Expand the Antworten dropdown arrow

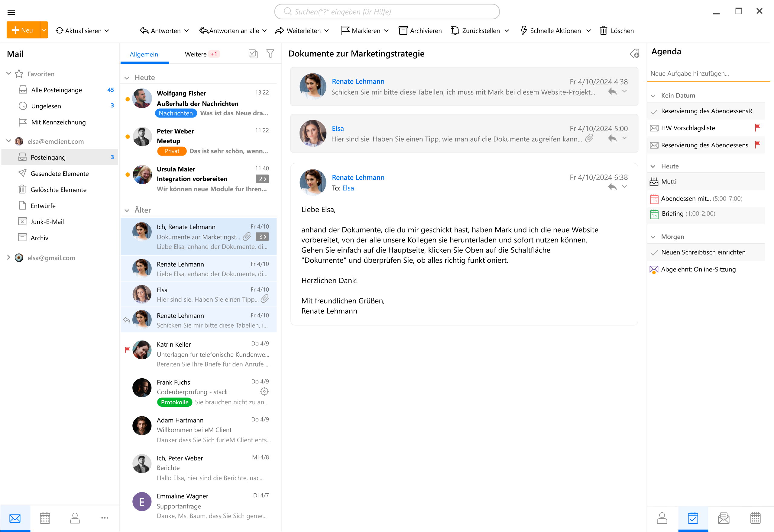pos(187,30)
